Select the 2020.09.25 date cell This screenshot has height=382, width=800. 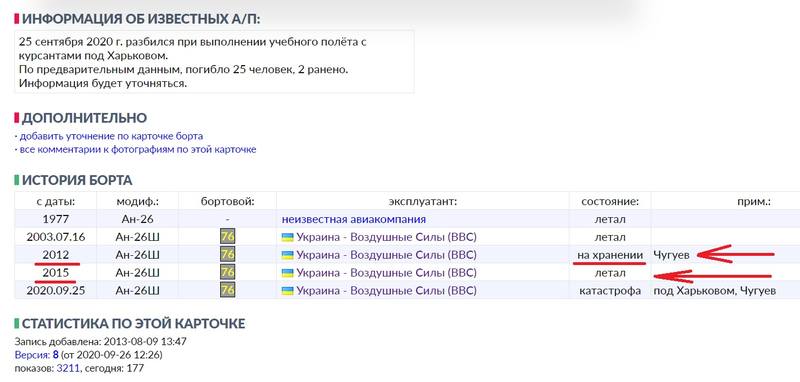(56, 291)
